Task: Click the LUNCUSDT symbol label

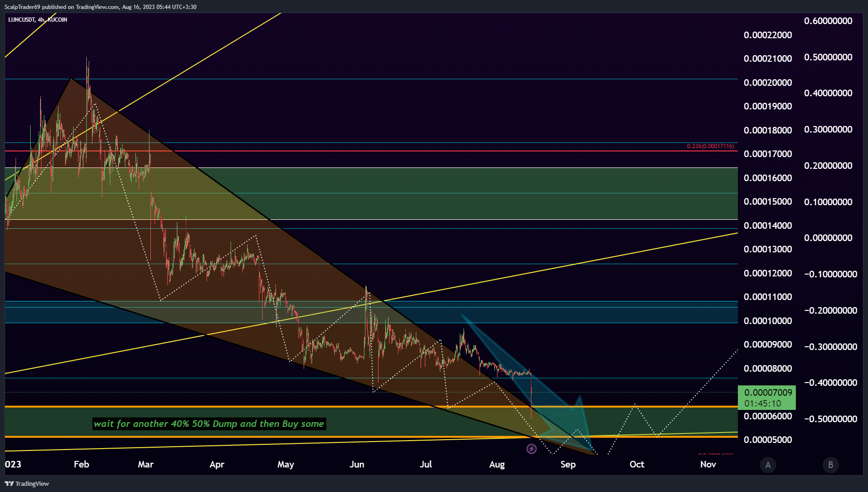Action: [x=22, y=20]
